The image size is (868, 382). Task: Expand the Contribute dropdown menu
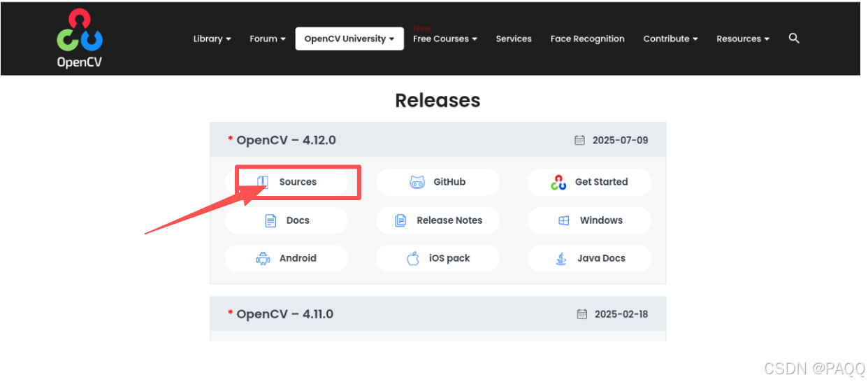coord(671,38)
